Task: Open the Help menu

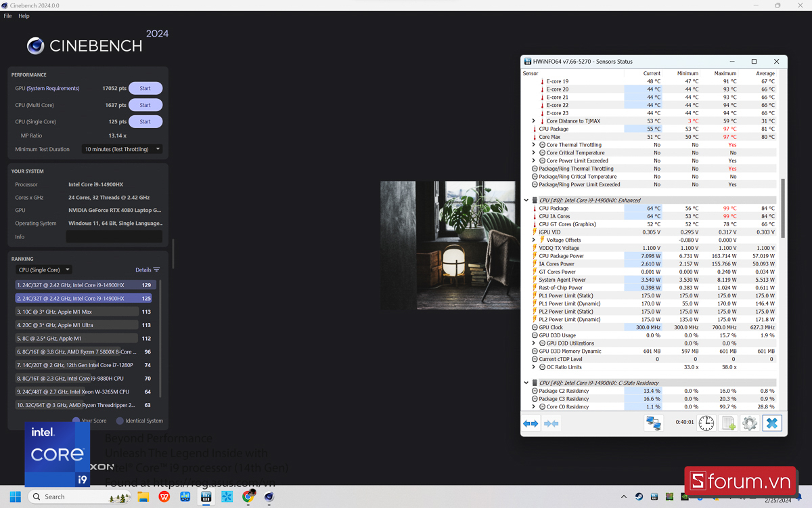Action: [x=24, y=16]
